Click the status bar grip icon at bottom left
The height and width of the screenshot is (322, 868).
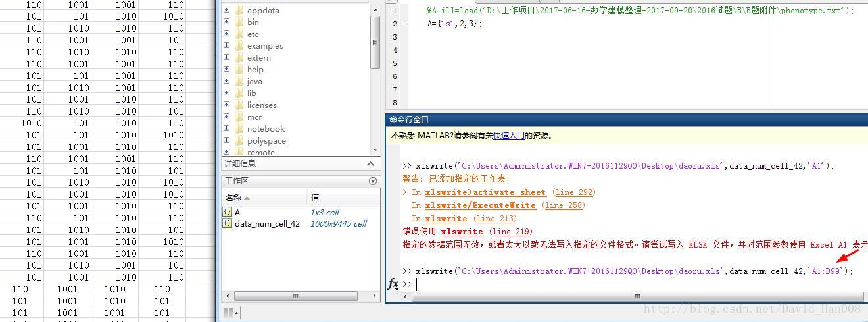coord(229,312)
